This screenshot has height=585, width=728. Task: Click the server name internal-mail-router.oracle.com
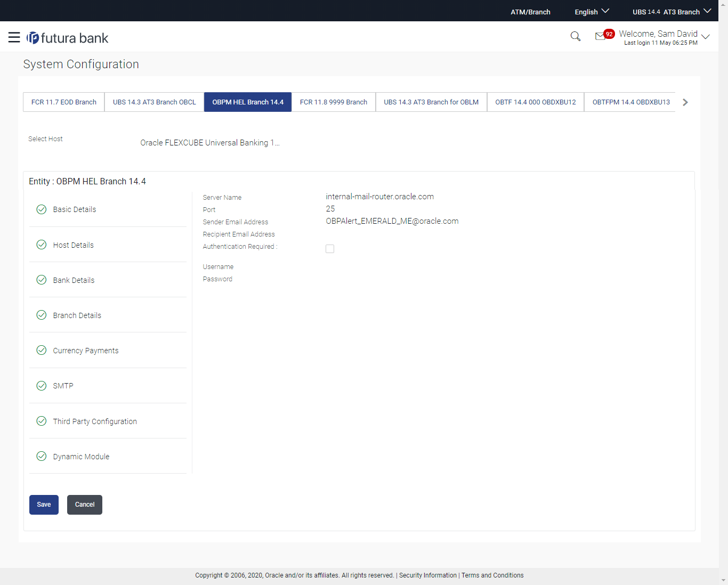(x=379, y=197)
